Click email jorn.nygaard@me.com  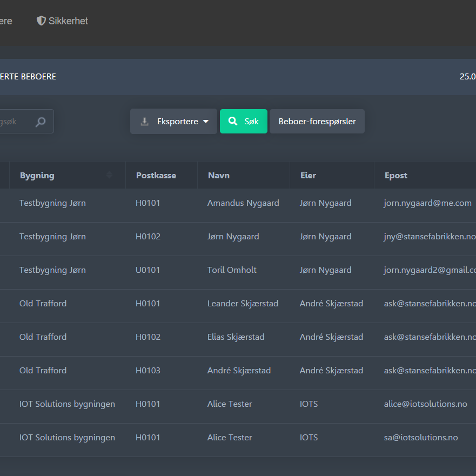427,203
